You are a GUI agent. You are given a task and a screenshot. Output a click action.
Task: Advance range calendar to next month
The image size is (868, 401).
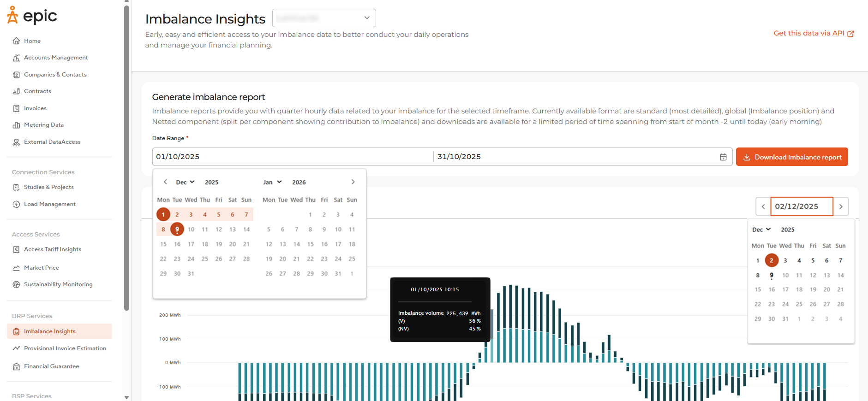[x=353, y=182]
